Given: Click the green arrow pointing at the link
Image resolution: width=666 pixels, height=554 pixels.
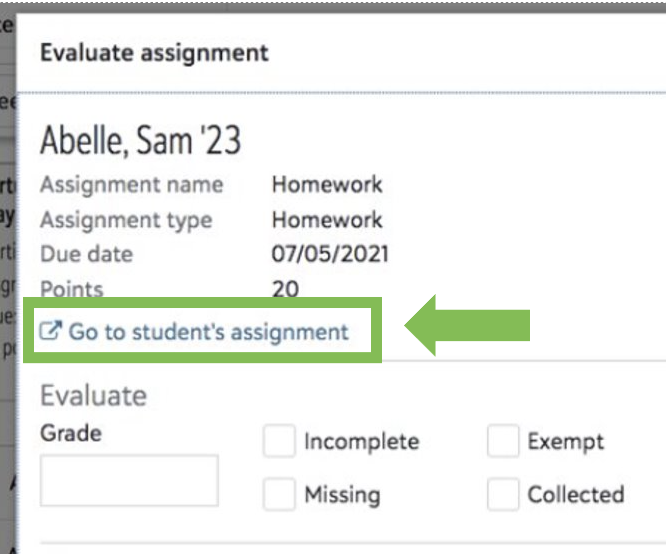Looking at the screenshot, I should coord(468,324).
